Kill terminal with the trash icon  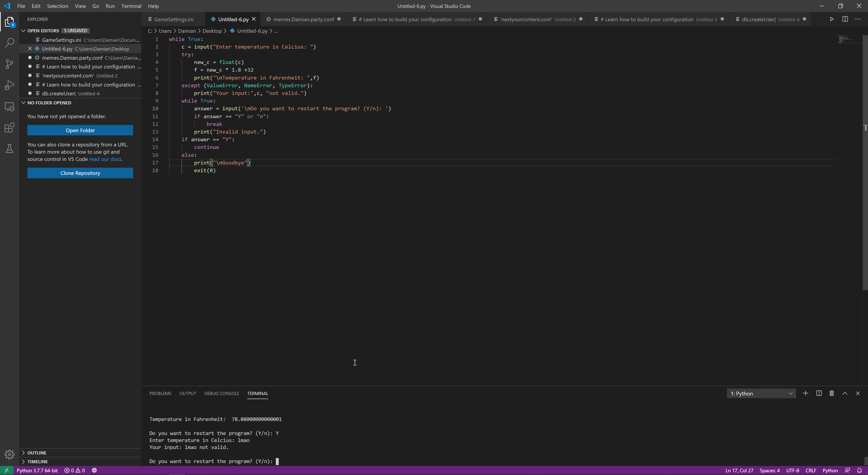point(832,393)
